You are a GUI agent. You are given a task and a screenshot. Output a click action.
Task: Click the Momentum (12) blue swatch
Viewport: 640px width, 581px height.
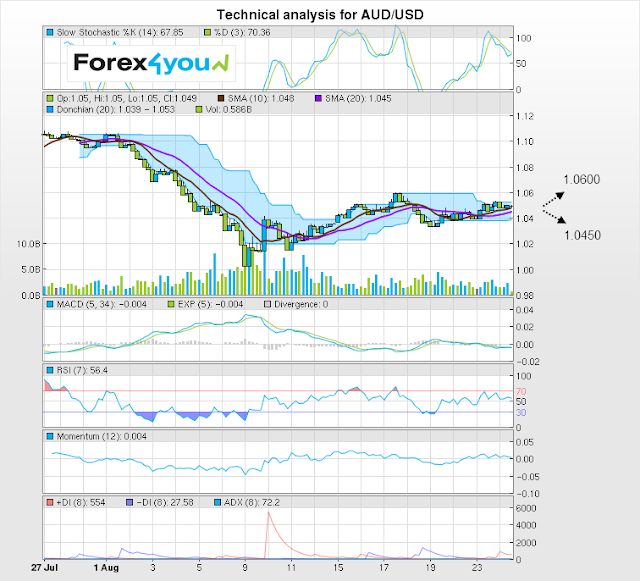[50, 436]
